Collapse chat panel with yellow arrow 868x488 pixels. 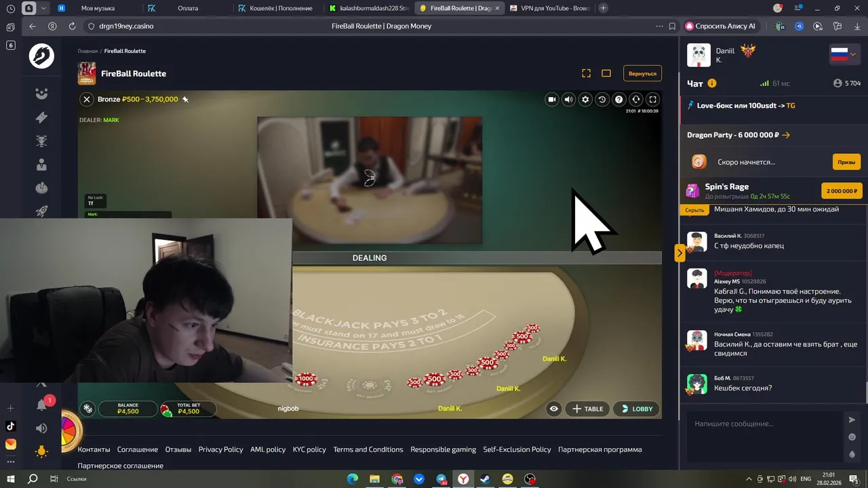[x=679, y=253]
